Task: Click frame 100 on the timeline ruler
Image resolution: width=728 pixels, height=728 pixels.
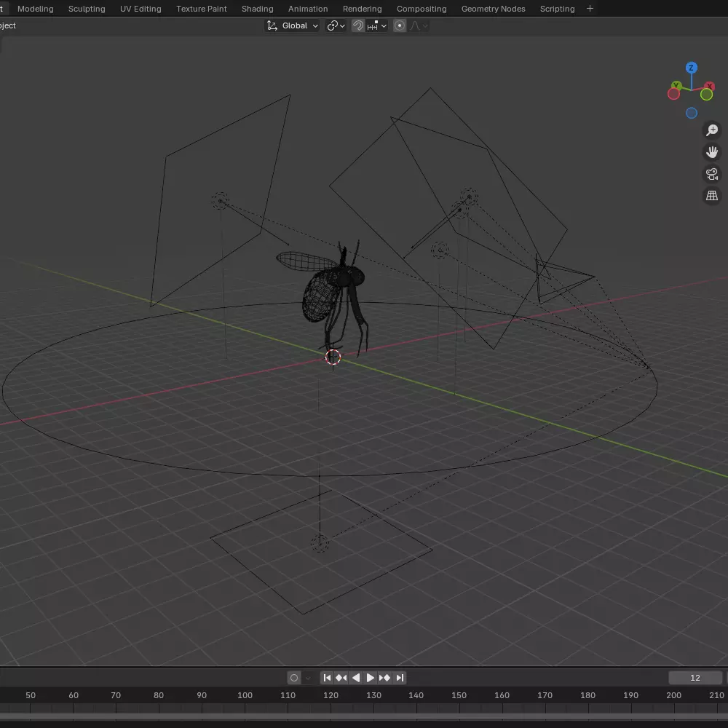Action: pos(245,695)
